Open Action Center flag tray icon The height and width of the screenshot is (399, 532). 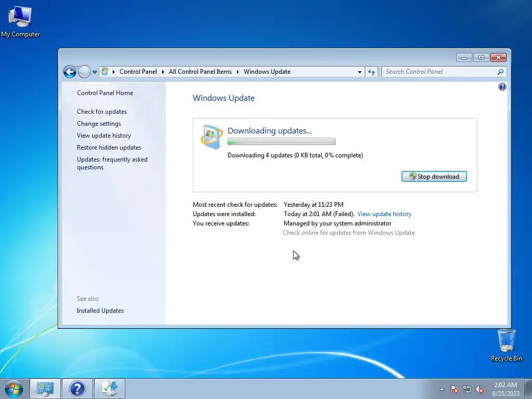pyautogui.click(x=454, y=389)
